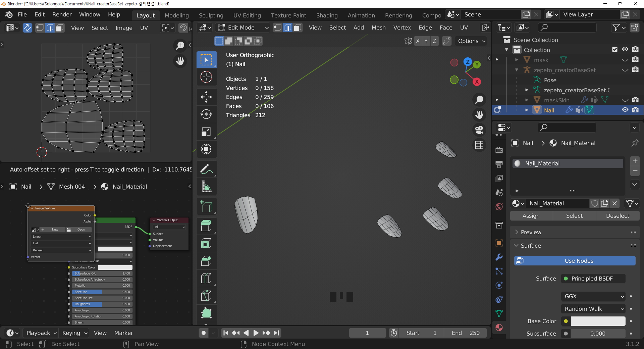Select the Extrude Region tool

click(x=206, y=226)
